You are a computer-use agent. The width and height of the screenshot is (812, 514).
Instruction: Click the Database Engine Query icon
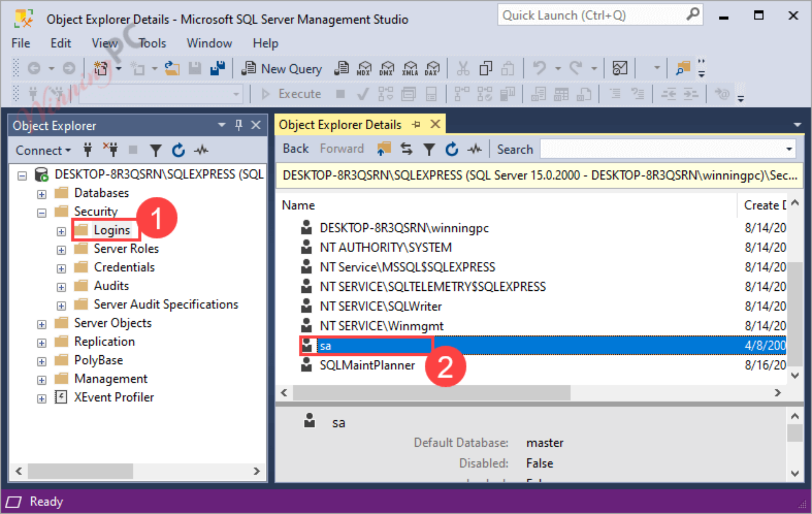pos(341,69)
